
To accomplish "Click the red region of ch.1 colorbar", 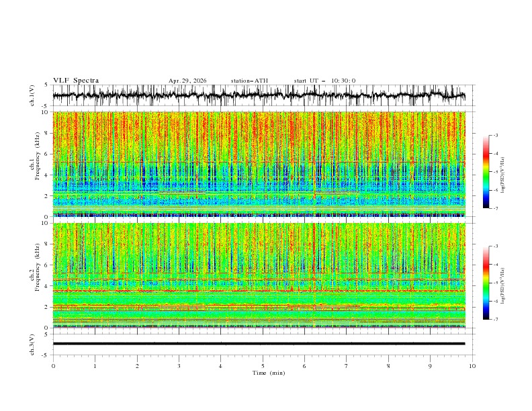I will (x=486, y=154).
